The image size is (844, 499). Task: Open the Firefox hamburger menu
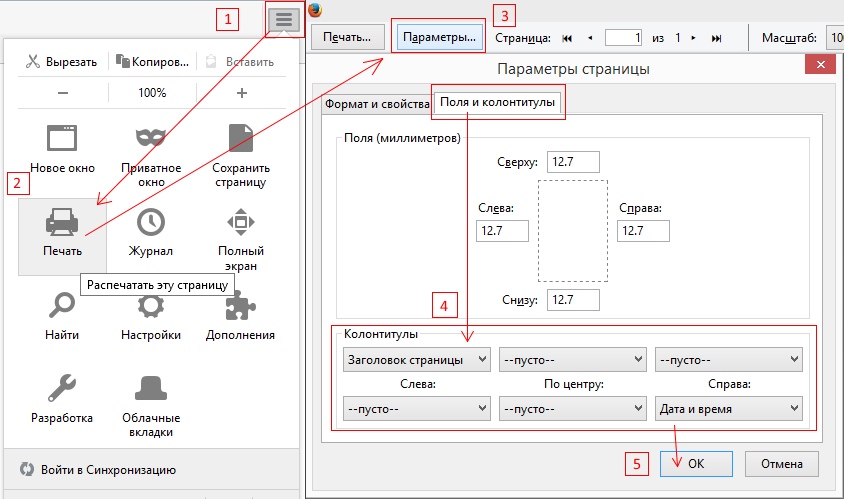[x=284, y=20]
